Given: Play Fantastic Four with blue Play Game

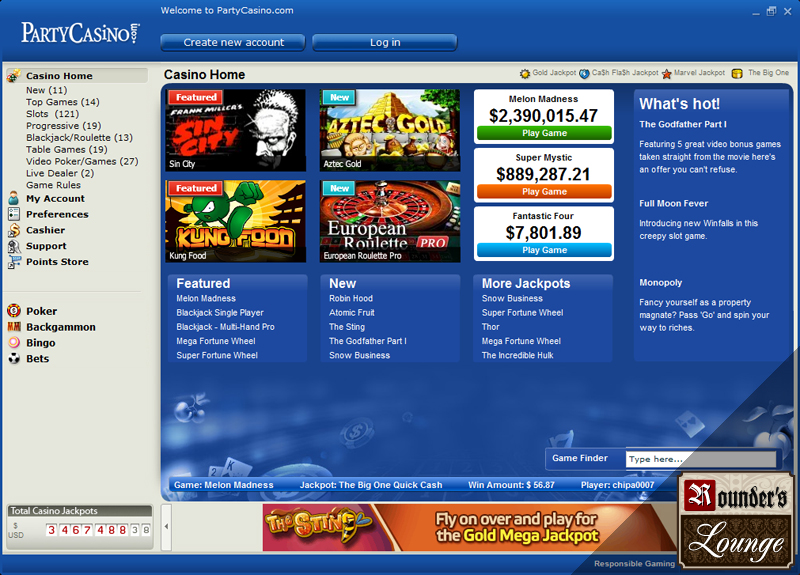Looking at the screenshot, I should [544, 250].
